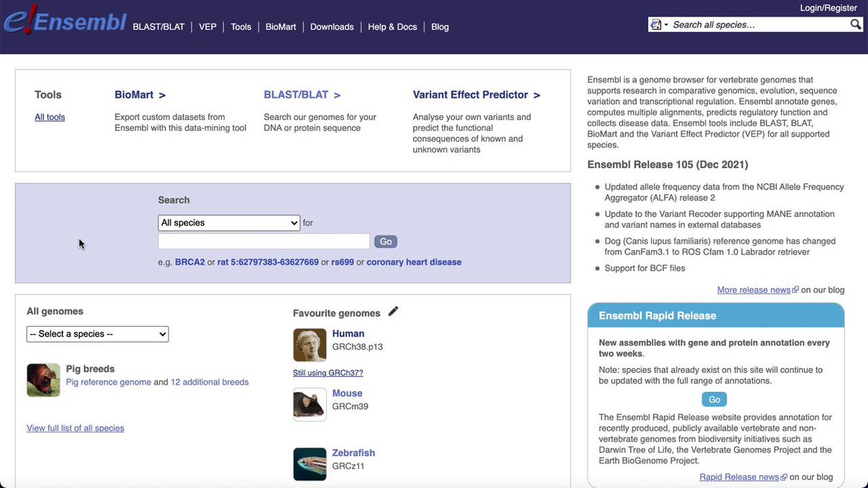This screenshot has width=868, height=488.
Task: Open the BioMart heading link in the Tools box
Action: coord(140,95)
